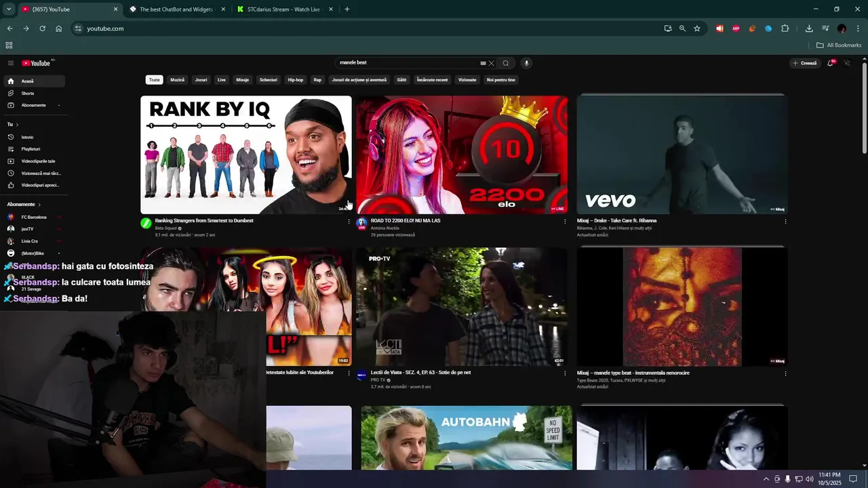The height and width of the screenshot is (488, 868).
Task: Select the Rap filter chip
Action: 317,80
